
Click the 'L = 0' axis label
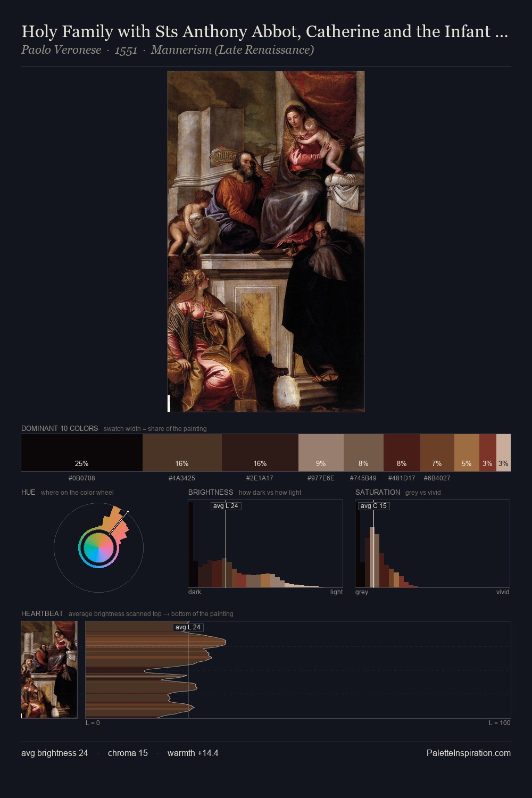[x=93, y=723]
